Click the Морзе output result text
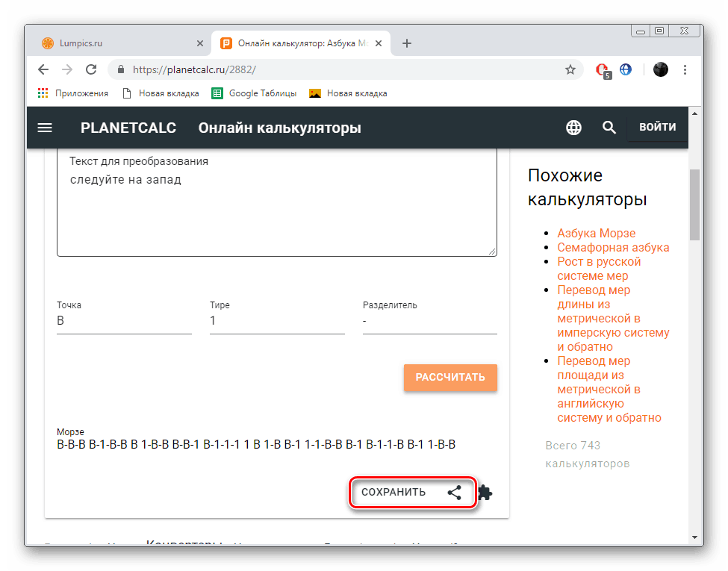Viewport: 728px width, 571px height. coord(256,445)
